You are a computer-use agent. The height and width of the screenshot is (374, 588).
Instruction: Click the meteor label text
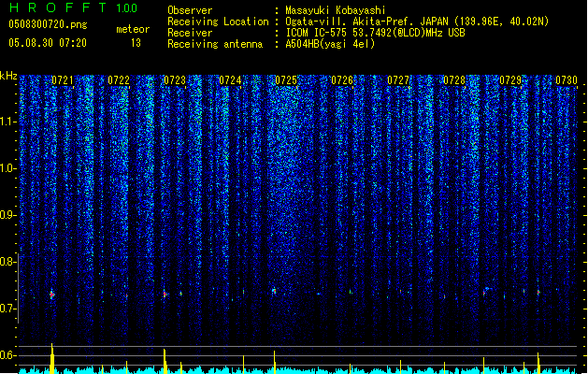[x=133, y=29]
